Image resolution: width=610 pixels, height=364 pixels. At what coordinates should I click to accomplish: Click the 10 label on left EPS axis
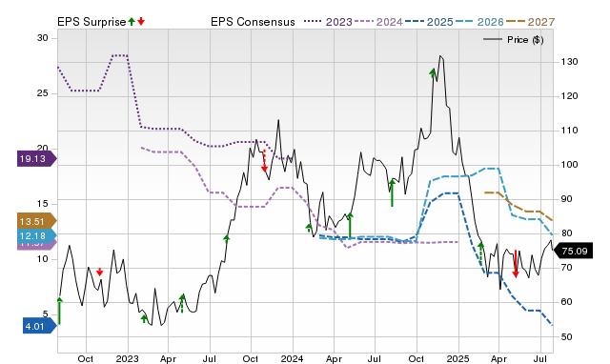pyautogui.click(x=43, y=259)
